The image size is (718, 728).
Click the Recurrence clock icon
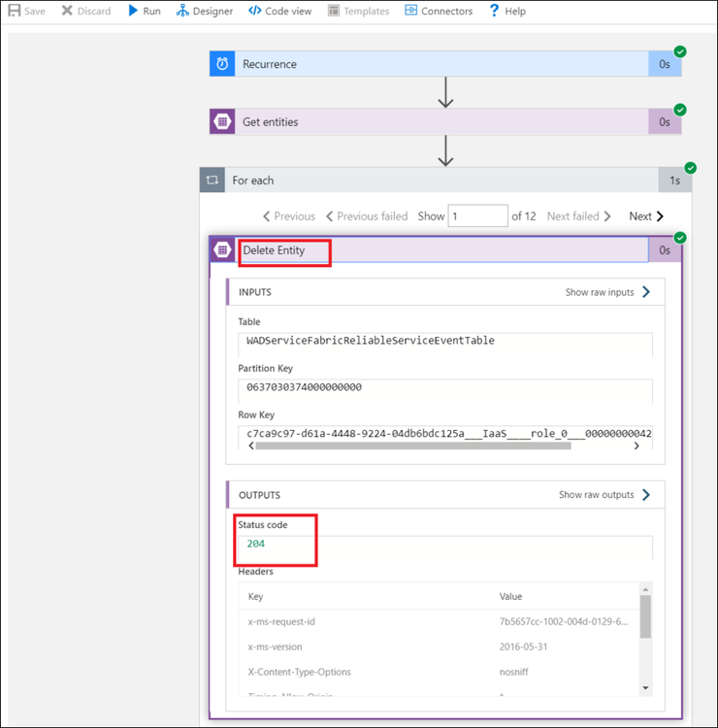click(x=222, y=64)
